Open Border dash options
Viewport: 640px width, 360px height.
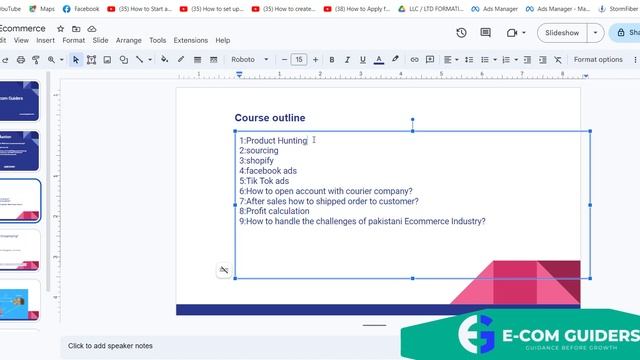(213, 60)
